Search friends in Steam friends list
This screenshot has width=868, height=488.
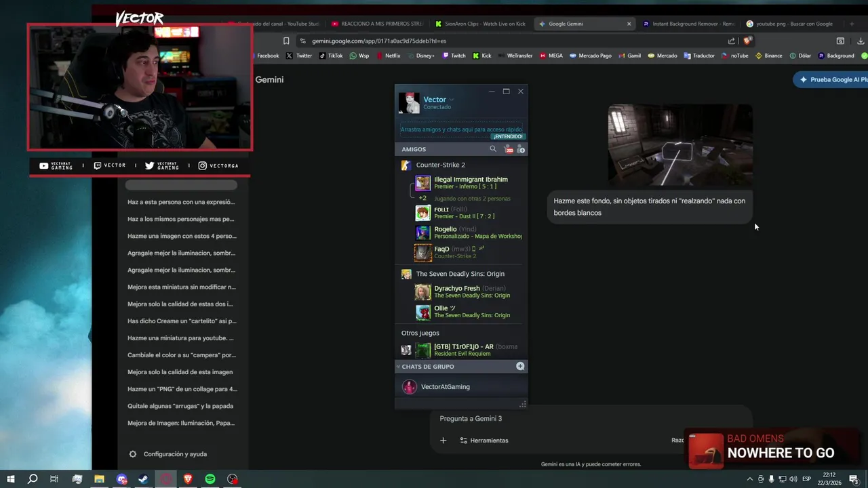(x=493, y=149)
